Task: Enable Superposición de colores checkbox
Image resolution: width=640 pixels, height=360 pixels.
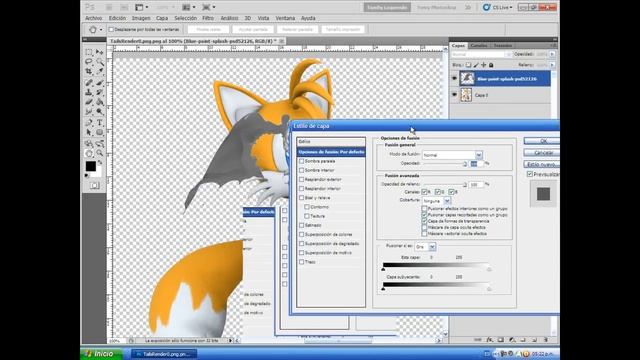Action: pos(301,235)
